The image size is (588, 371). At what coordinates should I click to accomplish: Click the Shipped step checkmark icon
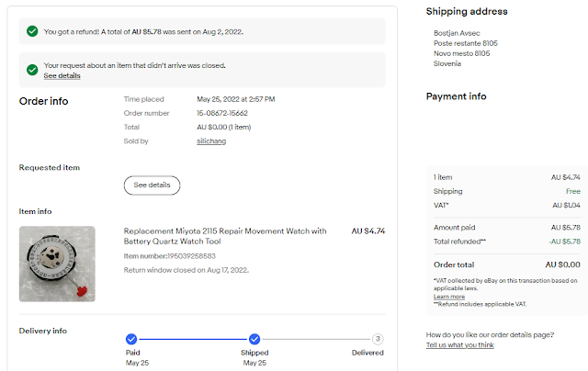click(x=254, y=339)
